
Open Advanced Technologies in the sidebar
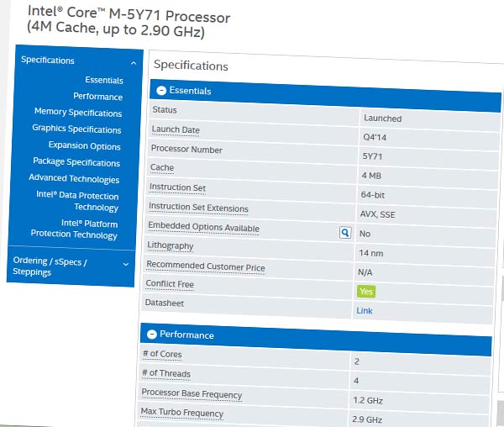click(74, 178)
